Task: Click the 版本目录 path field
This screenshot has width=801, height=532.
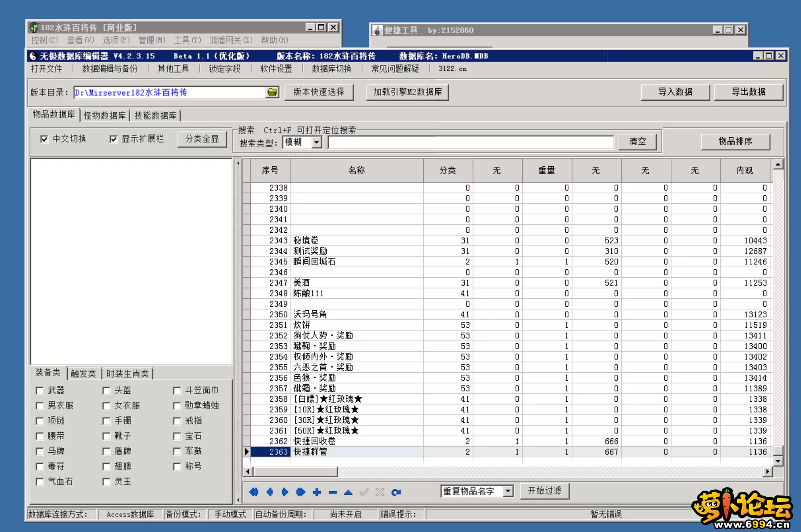Action: click(x=170, y=92)
